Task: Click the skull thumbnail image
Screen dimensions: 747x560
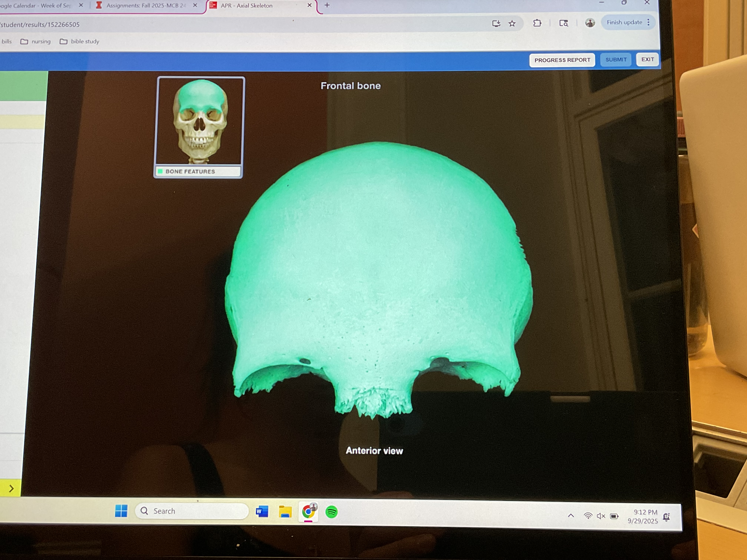Action: 200,121
